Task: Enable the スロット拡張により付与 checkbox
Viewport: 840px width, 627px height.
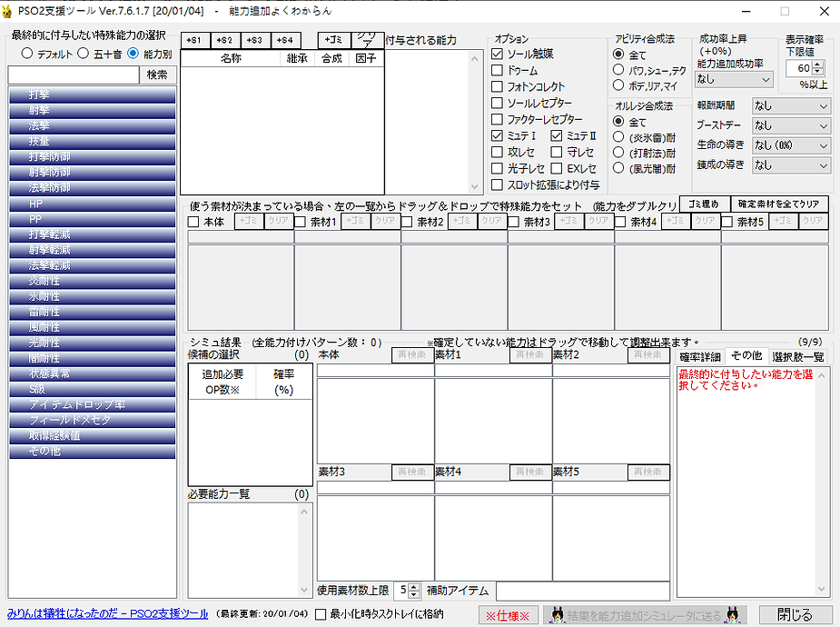Action: click(x=497, y=184)
